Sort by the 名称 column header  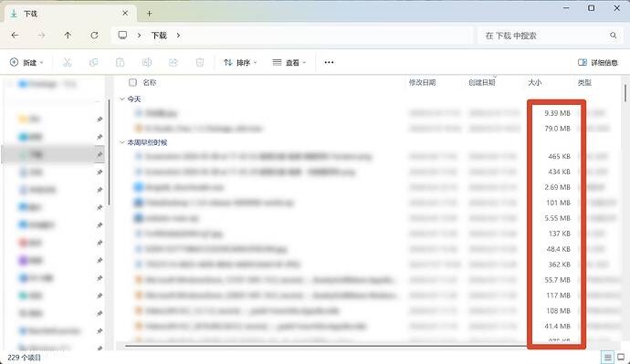click(150, 82)
